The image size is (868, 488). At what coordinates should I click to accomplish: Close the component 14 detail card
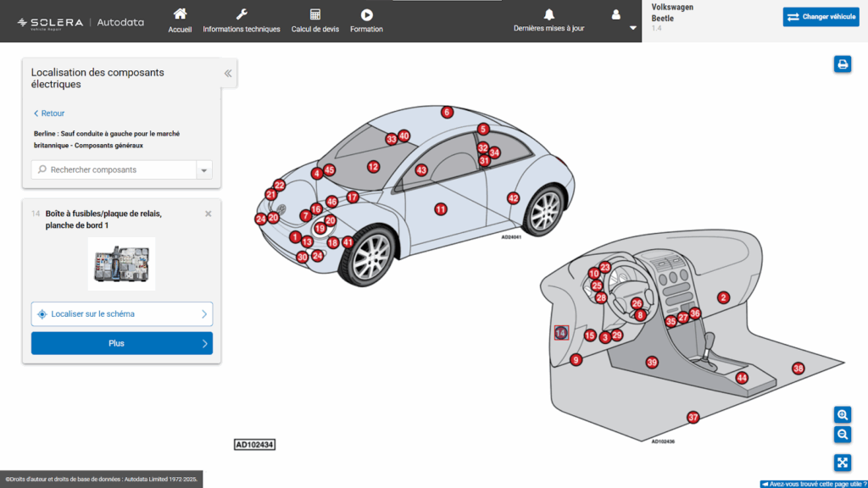(x=209, y=213)
